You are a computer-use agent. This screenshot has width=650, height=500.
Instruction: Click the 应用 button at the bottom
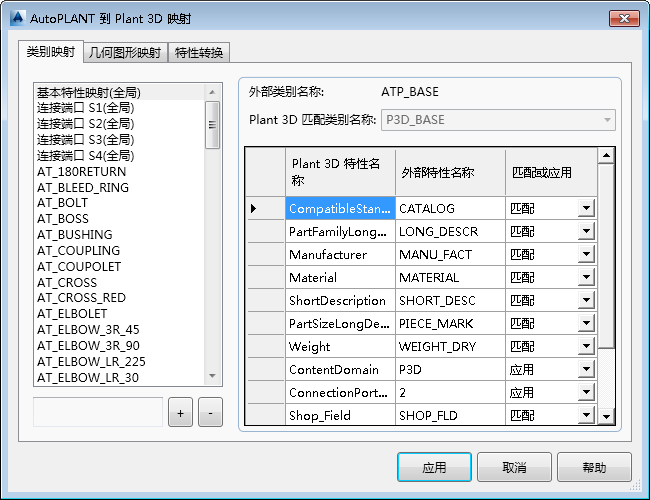tap(434, 467)
